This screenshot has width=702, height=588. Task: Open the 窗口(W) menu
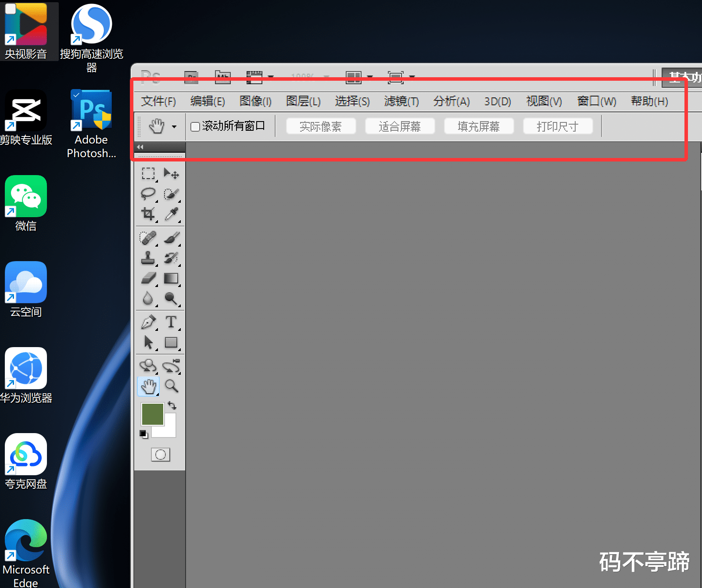pyautogui.click(x=597, y=101)
